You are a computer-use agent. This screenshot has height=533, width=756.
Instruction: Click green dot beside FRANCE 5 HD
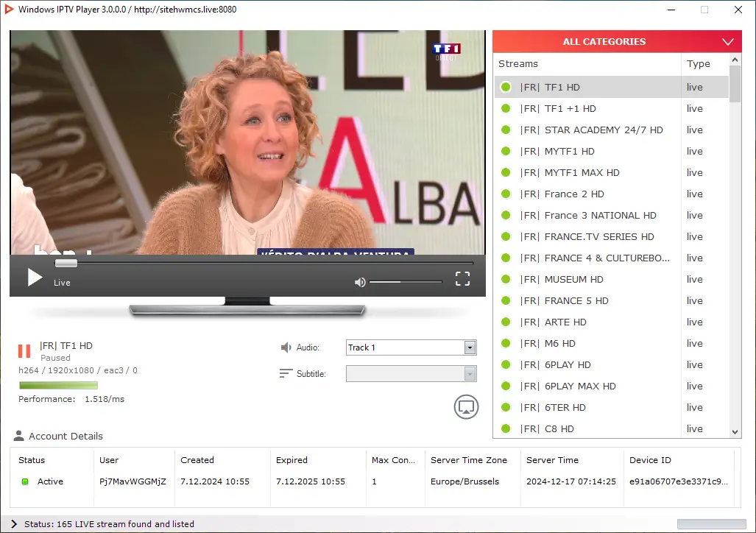point(506,300)
